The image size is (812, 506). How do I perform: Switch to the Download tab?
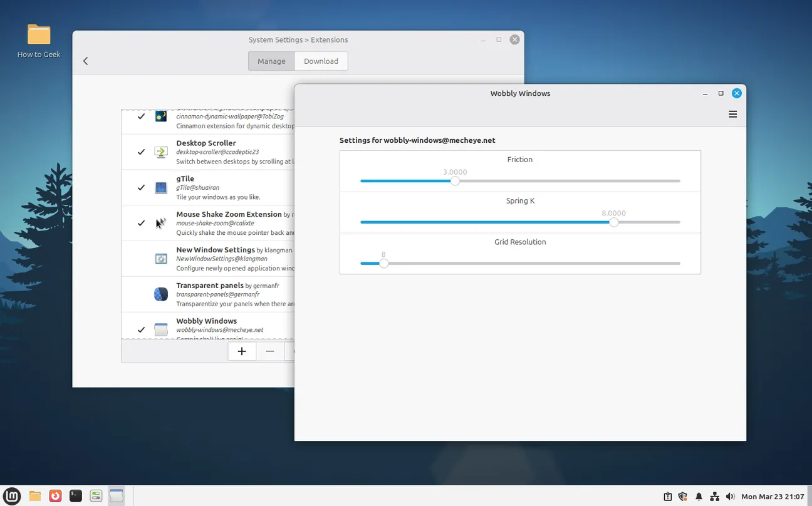[321, 61]
